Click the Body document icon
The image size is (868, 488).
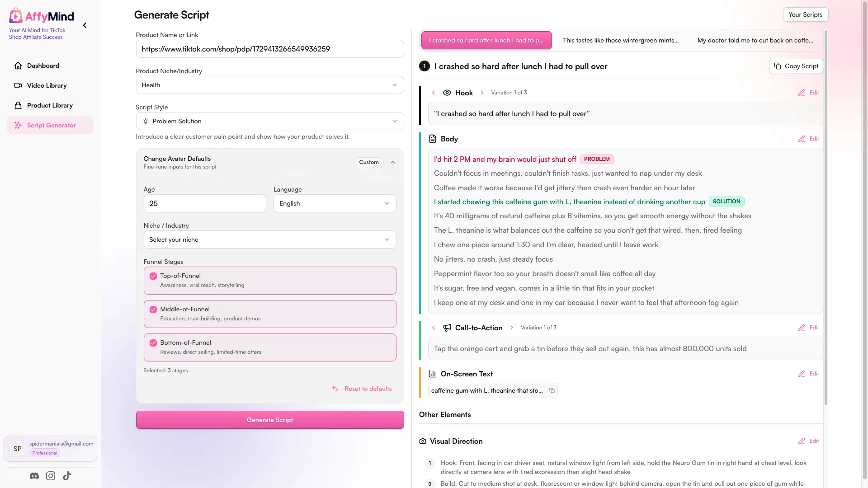pyautogui.click(x=433, y=139)
